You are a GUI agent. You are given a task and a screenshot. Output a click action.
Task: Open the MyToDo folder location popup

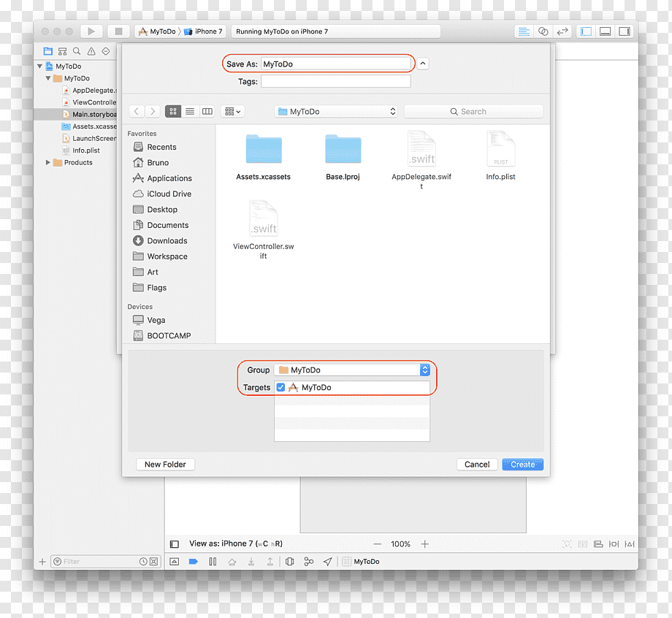[336, 112]
